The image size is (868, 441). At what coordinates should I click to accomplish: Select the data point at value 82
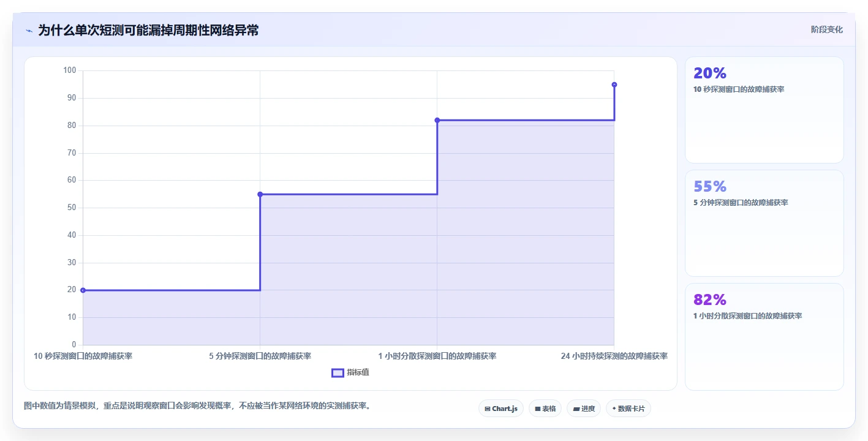pos(437,120)
